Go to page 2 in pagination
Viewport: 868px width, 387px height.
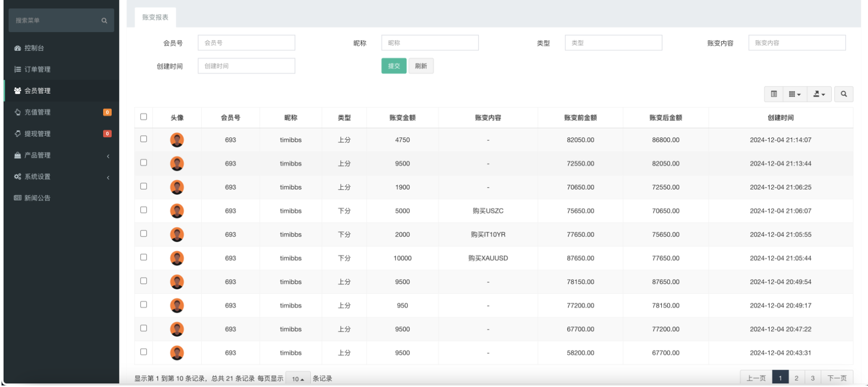[x=796, y=378]
